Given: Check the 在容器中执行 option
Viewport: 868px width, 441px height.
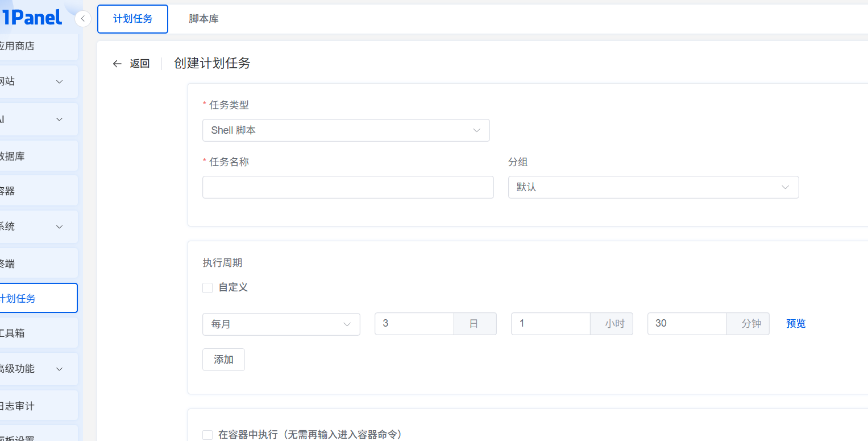Looking at the screenshot, I should coord(207,435).
